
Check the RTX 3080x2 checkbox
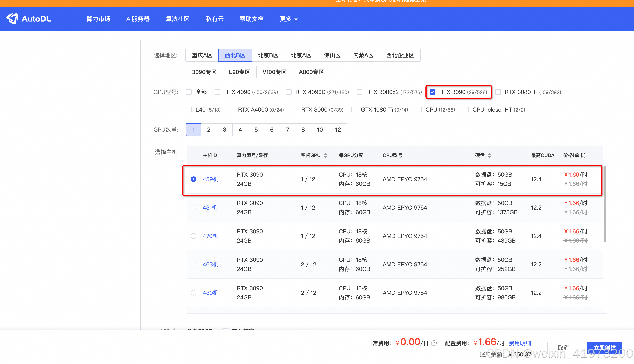click(360, 92)
